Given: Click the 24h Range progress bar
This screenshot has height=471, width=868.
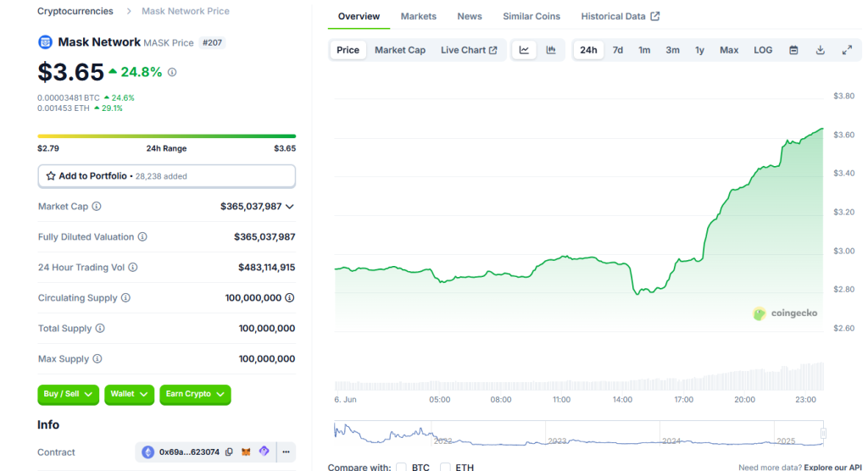Looking at the screenshot, I should coord(167,136).
